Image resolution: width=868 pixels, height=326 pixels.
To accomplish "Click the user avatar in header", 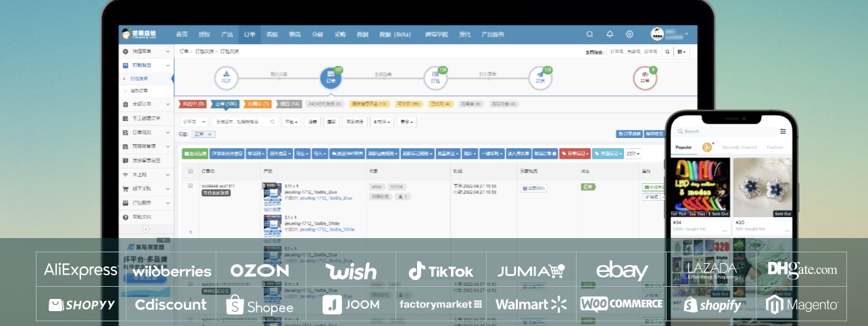I will (x=657, y=34).
